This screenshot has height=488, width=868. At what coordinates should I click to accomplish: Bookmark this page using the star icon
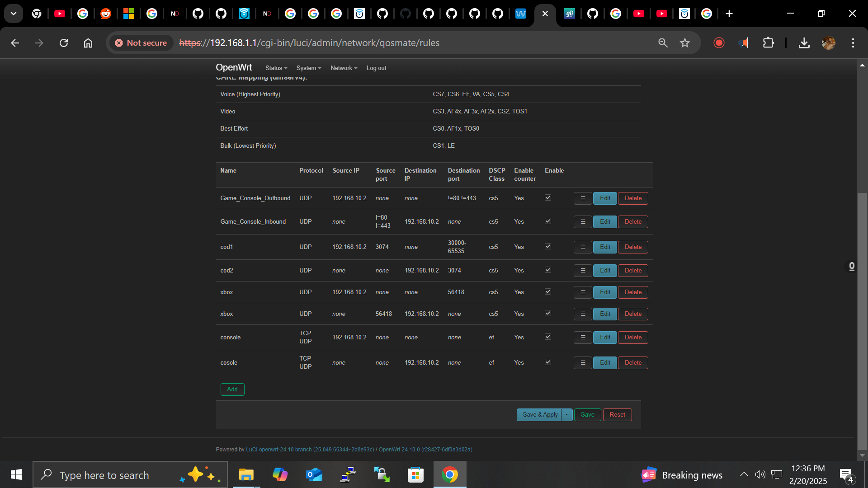point(684,43)
